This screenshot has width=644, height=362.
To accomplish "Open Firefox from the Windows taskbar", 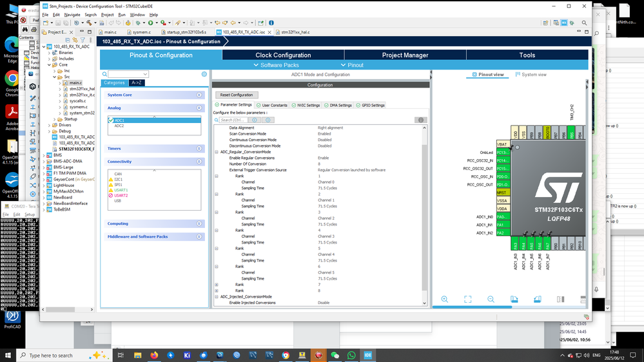I will tap(154, 355).
